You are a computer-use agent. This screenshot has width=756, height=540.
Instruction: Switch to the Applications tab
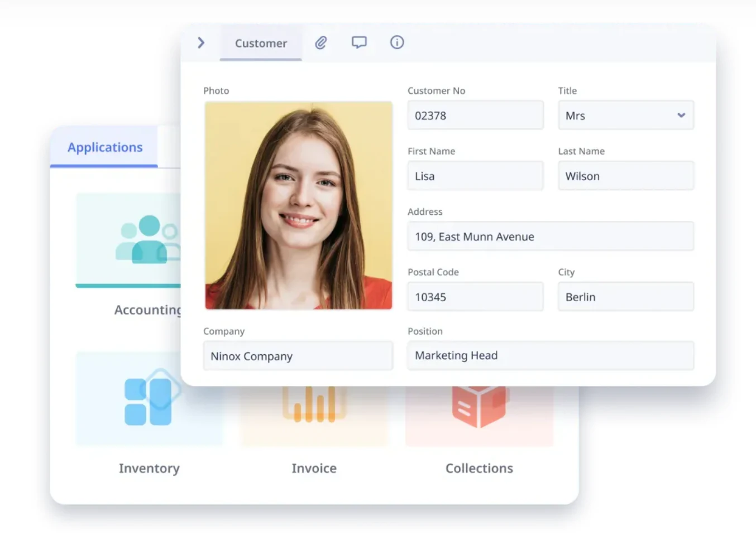pyautogui.click(x=104, y=147)
